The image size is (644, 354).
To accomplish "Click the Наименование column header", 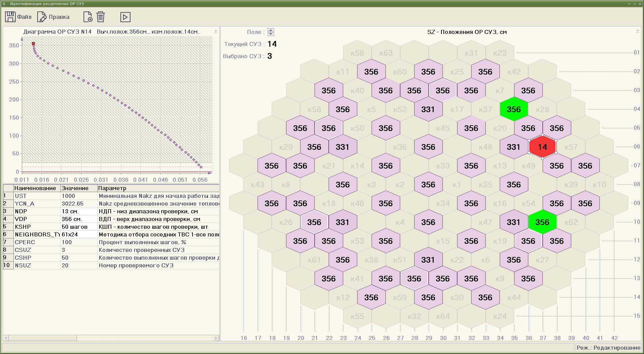I will pos(35,188).
